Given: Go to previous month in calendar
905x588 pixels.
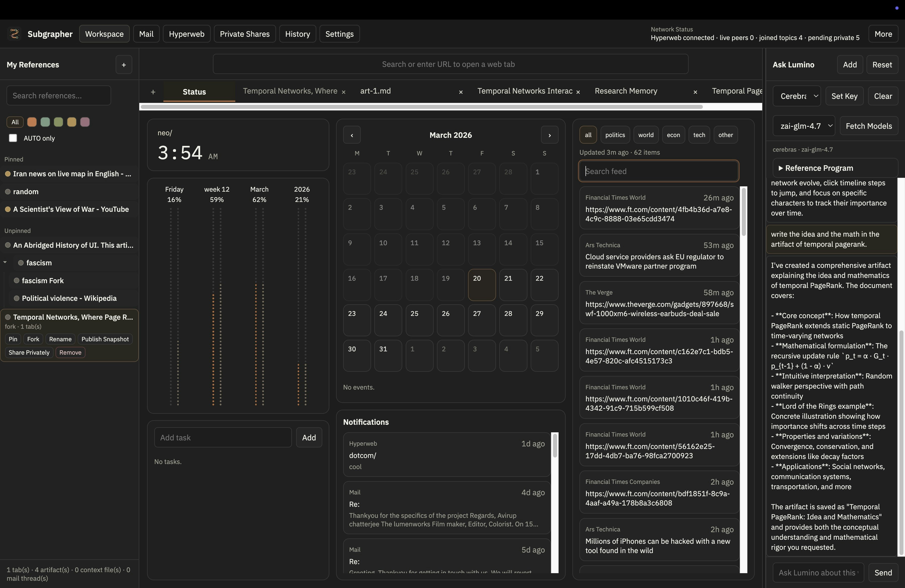Looking at the screenshot, I should click(x=352, y=135).
